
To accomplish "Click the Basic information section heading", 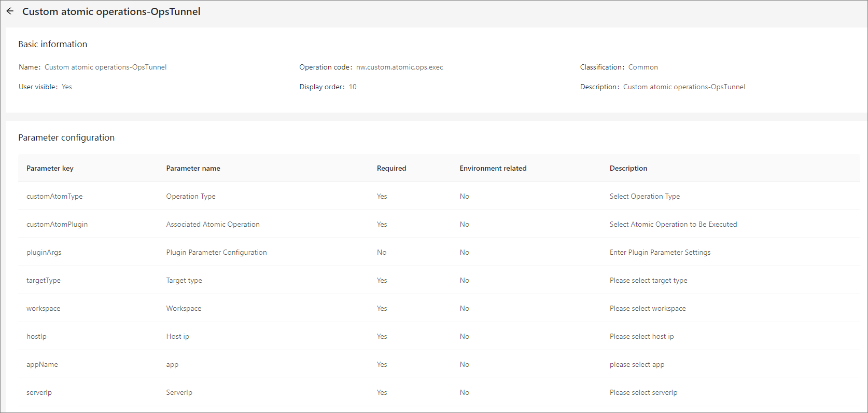I will 53,44.
